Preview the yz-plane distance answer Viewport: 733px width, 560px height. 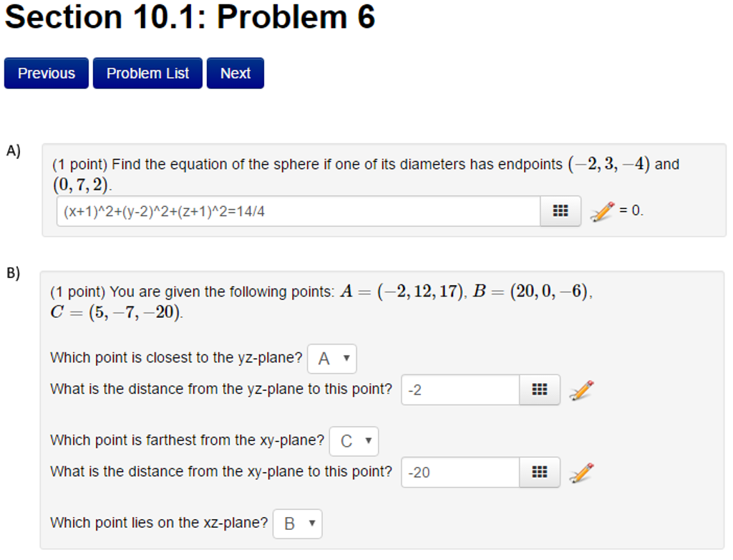tap(581, 389)
